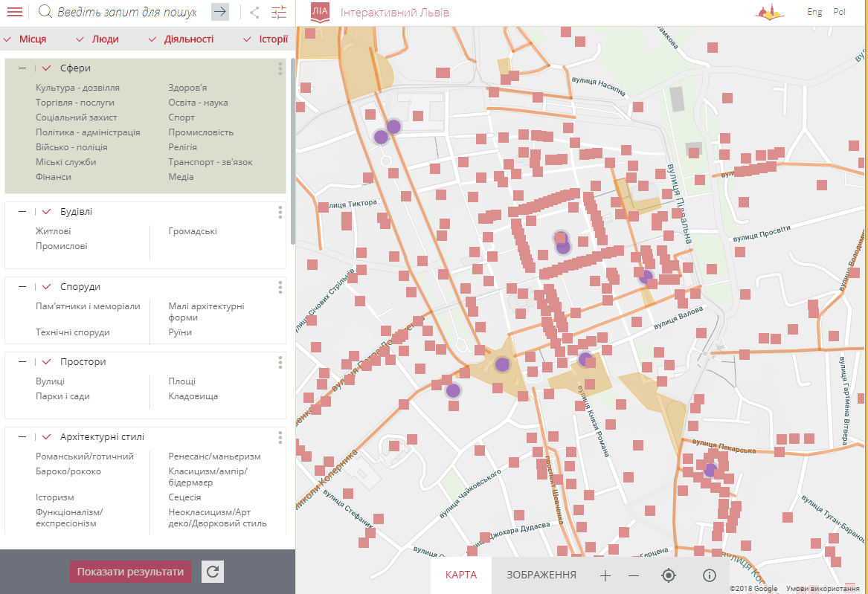
Task: Click the ЛІА logo icon
Action: coord(320,13)
